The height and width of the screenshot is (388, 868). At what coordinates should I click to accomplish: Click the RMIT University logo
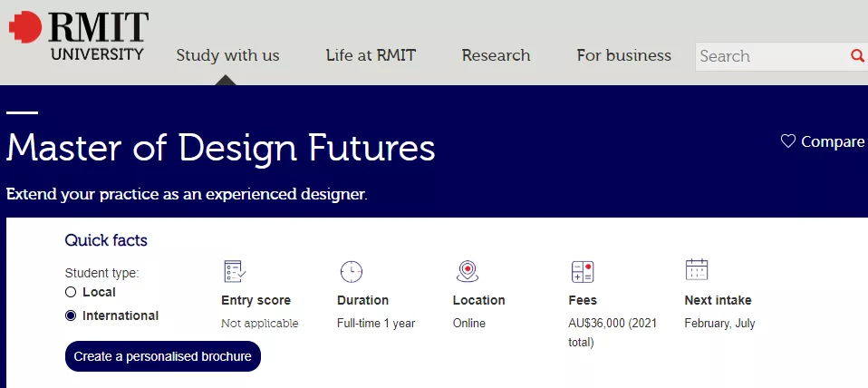click(78, 36)
